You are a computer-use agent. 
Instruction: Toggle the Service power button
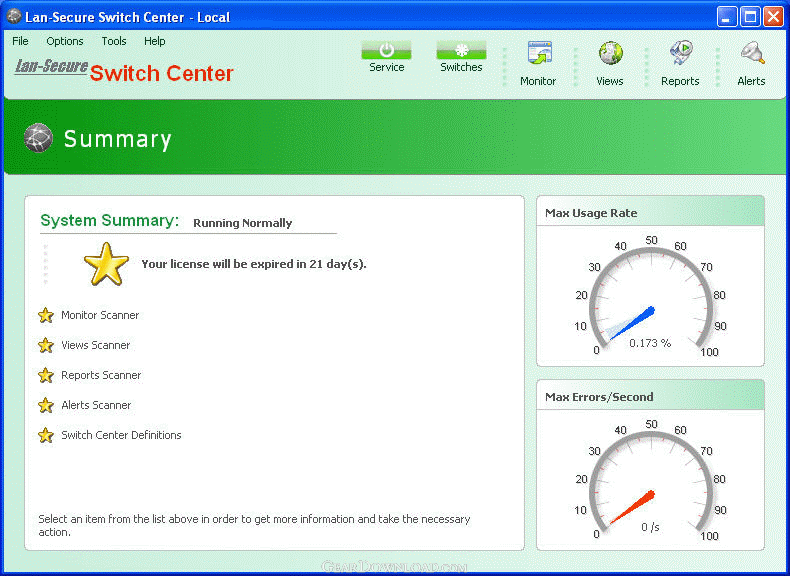(386, 50)
